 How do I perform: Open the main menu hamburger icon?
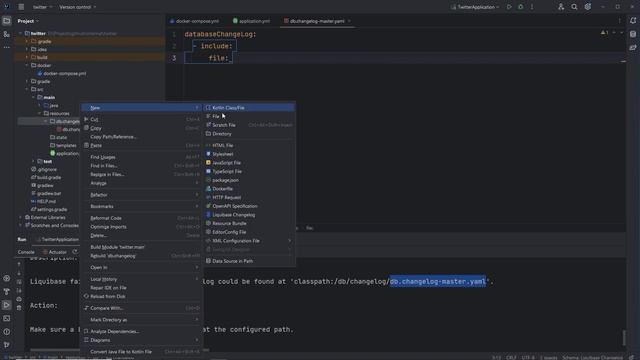coord(21,7)
